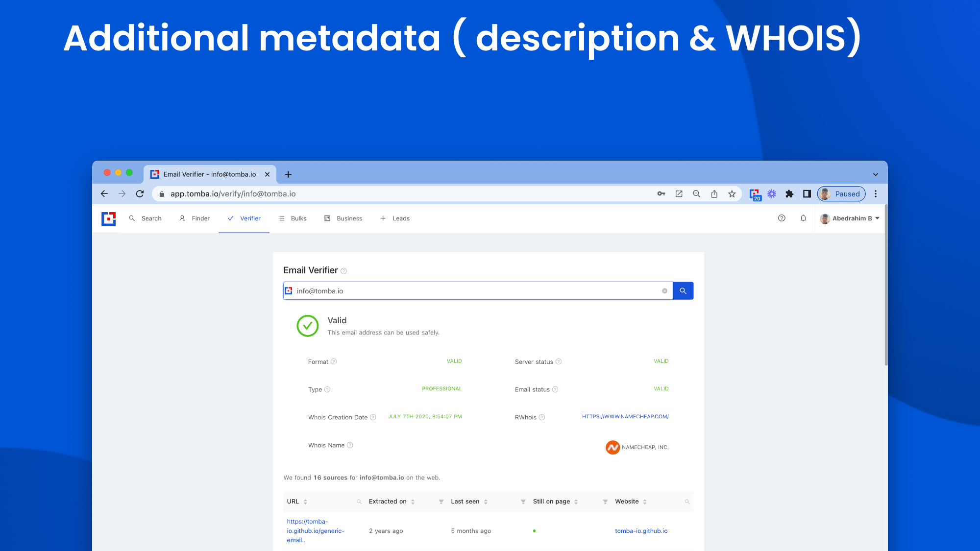Open the Search menu tab
The image size is (980, 551).
coord(145,218)
